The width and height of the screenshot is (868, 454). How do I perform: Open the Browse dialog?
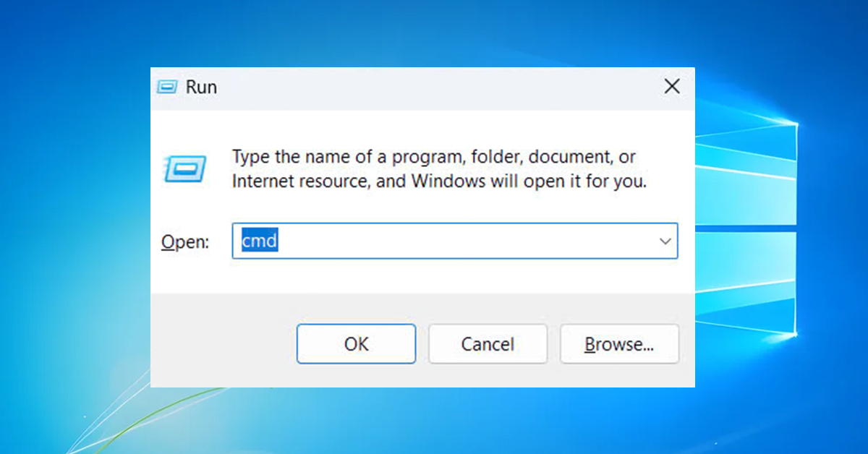pos(619,343)
